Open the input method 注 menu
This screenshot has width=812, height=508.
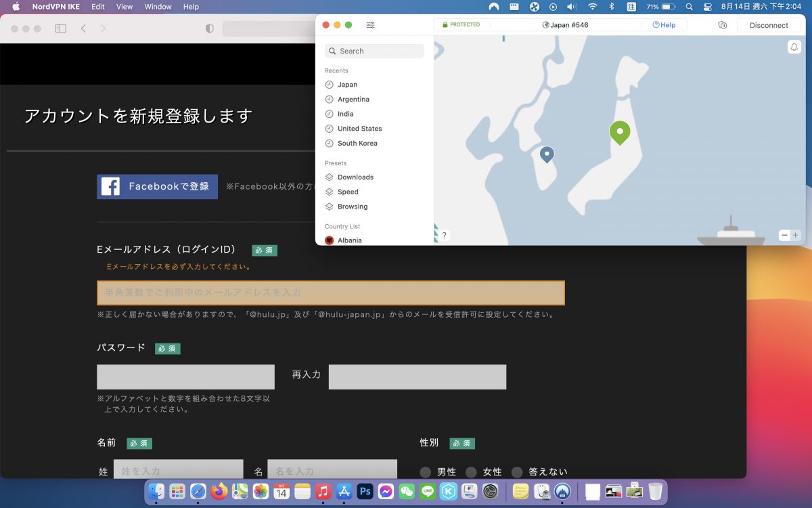[x=631, y=7]
